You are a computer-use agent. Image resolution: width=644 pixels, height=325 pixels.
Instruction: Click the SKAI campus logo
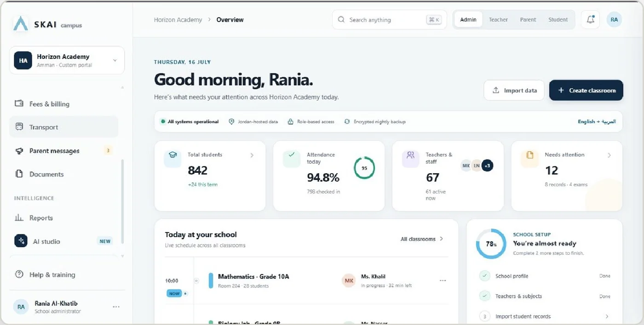[48, 24]
